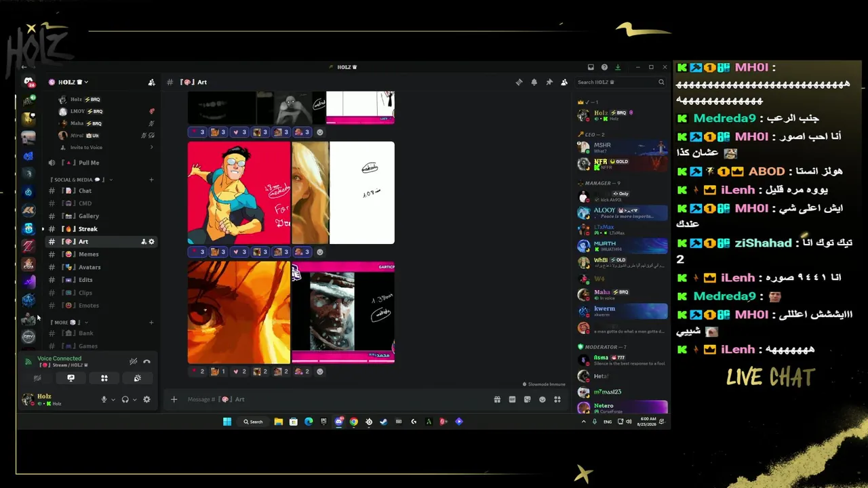Open the Chat channel

click(x=101, y=191)
